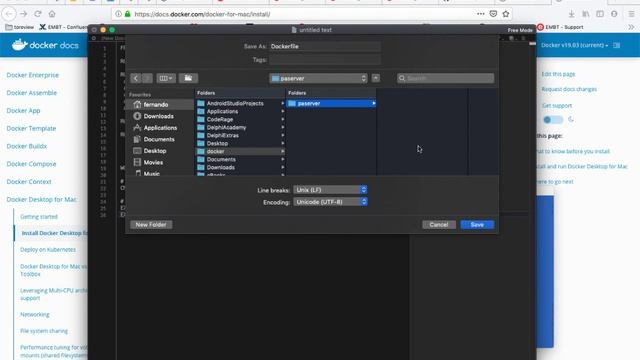The width and height of the screenshot is (640, 360).
Task: Open the Encoding dropdown
Action: tap(330, 202)
